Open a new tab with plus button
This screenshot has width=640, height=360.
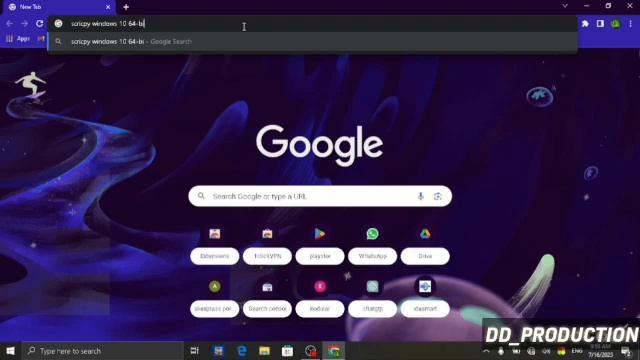[x=126, y=7]
